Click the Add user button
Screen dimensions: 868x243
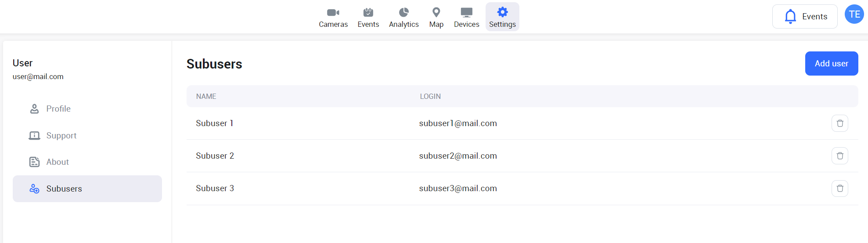click(x=831, y=64)
